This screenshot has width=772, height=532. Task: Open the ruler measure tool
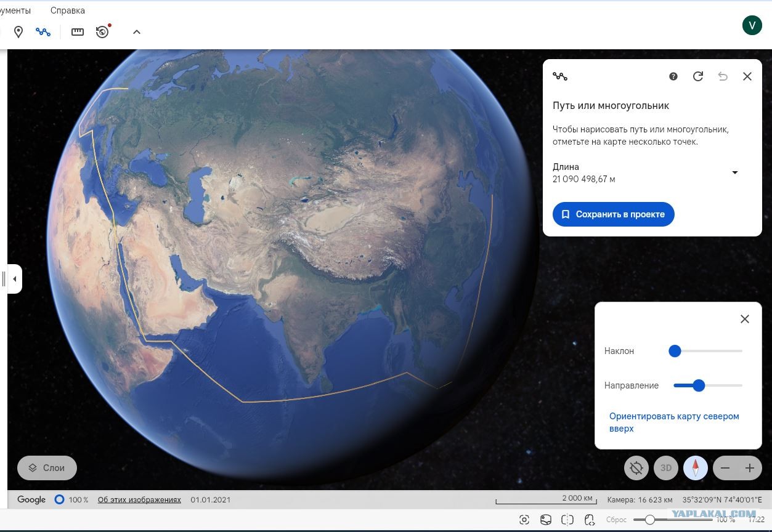pyautogui.click(x=78, y=32)
